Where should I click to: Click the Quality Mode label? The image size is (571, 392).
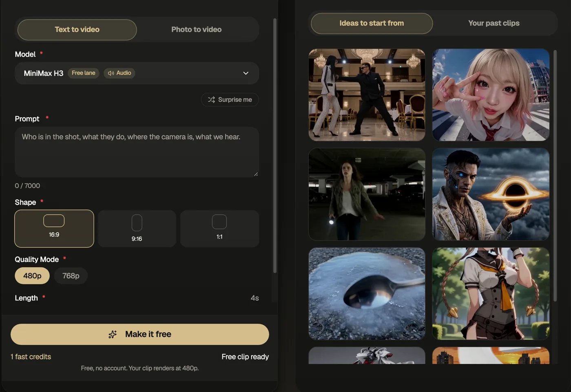coord(37,260)
